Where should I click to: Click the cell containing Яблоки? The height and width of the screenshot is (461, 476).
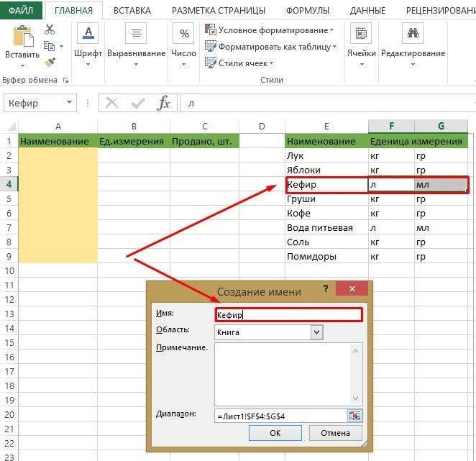click(326, 170)
